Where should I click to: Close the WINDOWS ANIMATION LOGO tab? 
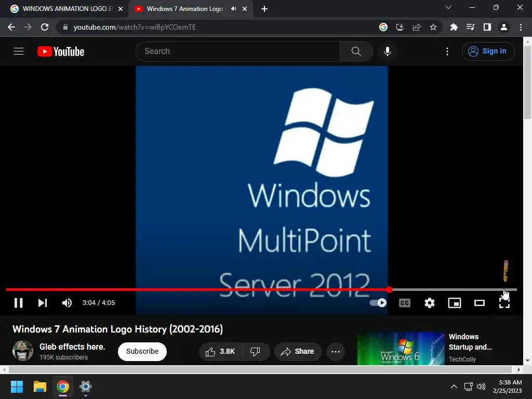[121, 9]
